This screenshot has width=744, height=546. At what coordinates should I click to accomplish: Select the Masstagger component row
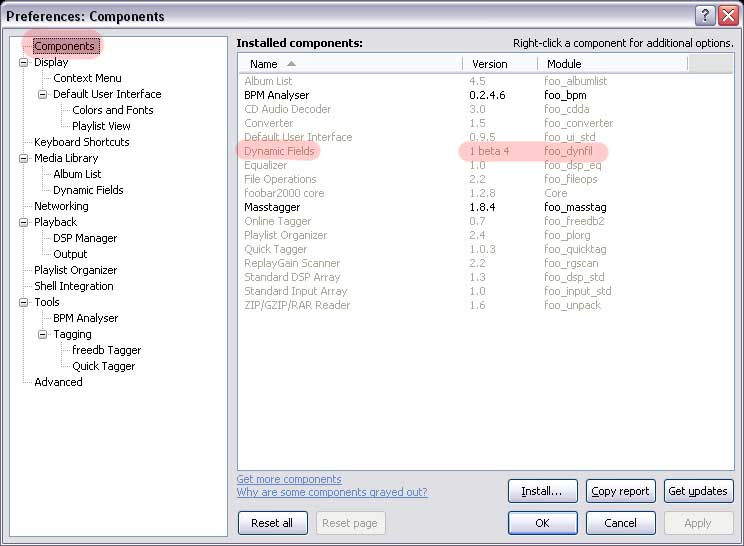coord(485,207)
